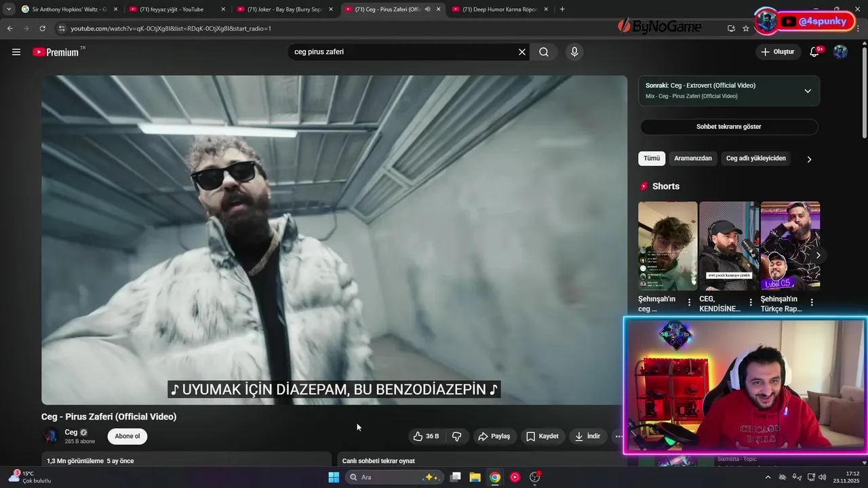This screenshot has height=488, width=868.
Task: Open the Windows Start menu
Action: 334,477
